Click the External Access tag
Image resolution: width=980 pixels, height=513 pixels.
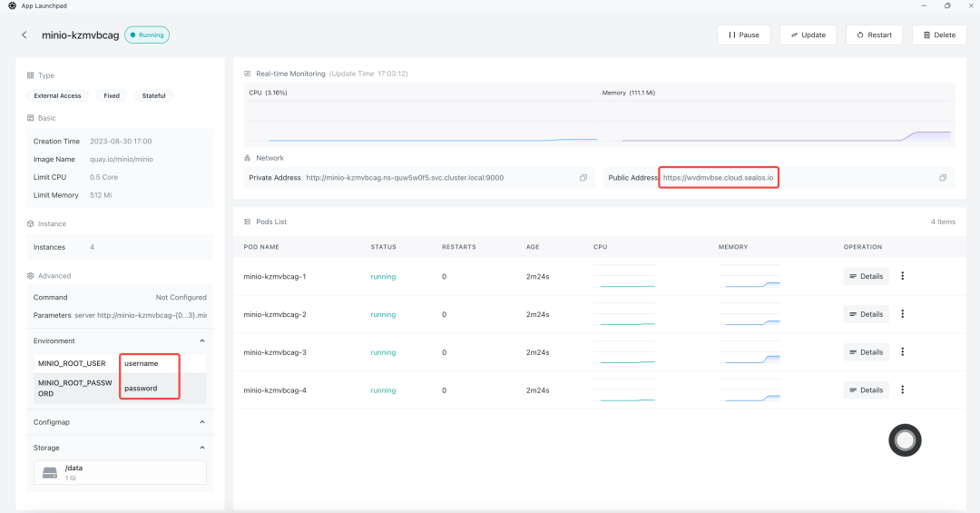coord(57,95)
